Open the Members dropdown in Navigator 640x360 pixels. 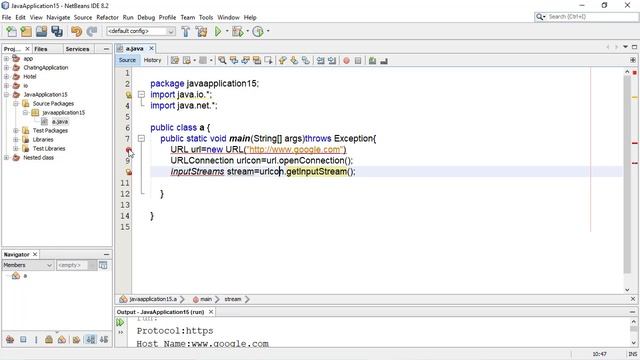tap(28, 265)
